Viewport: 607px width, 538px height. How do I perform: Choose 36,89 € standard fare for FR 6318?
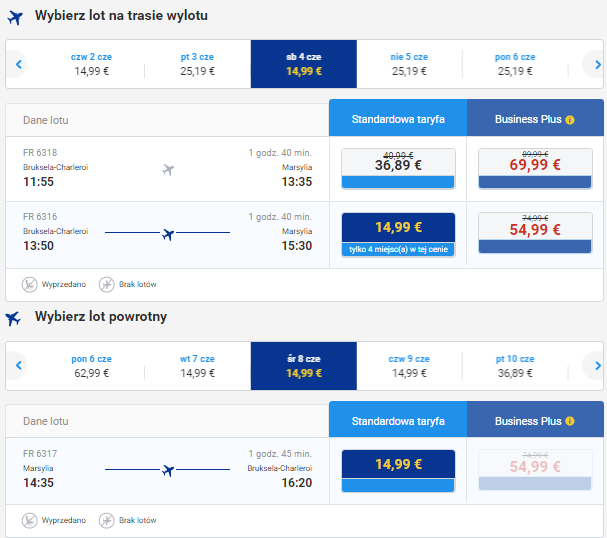(398, 168)
